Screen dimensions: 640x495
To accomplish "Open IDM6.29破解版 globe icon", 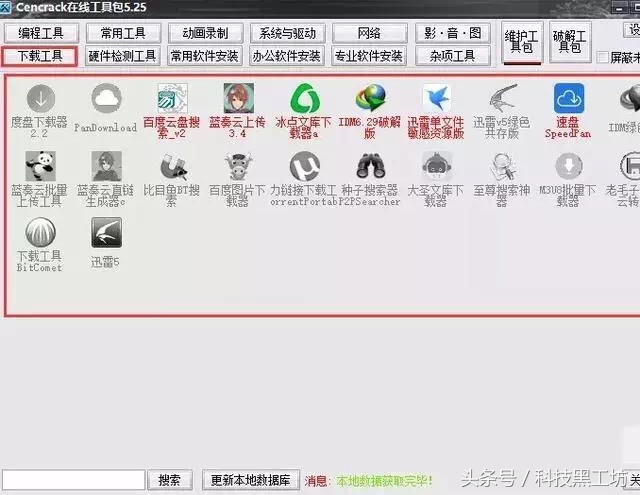I will 371,98.
